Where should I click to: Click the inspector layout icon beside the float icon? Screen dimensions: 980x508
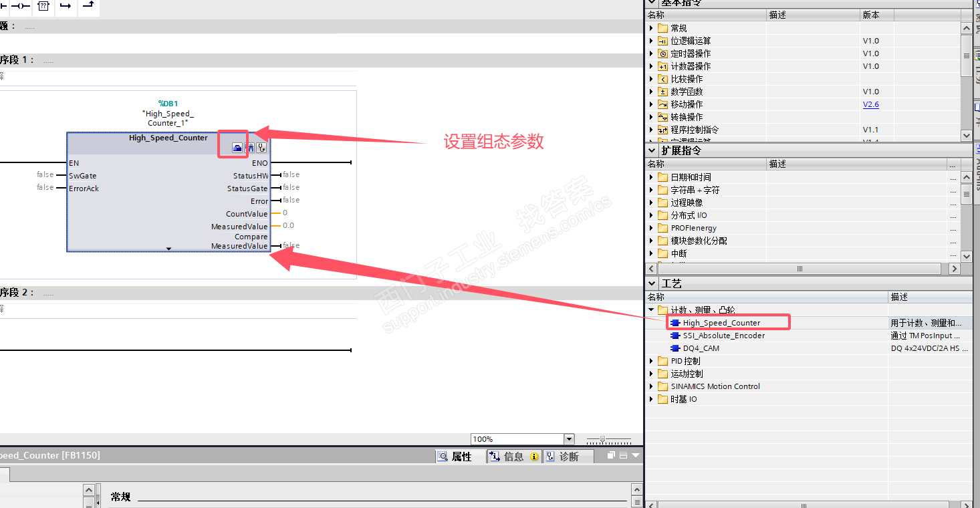[623, 455]
